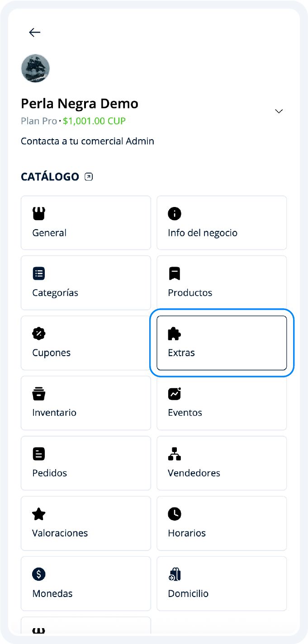308x644 pixels.
Task: Click the Cupones coupon icon
Action: [38, 334]
